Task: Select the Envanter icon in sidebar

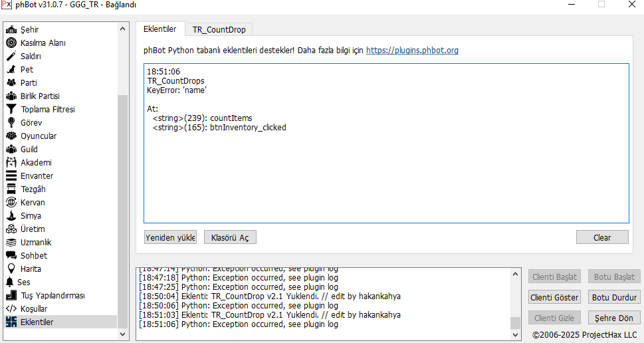Action: click(11, 176)
